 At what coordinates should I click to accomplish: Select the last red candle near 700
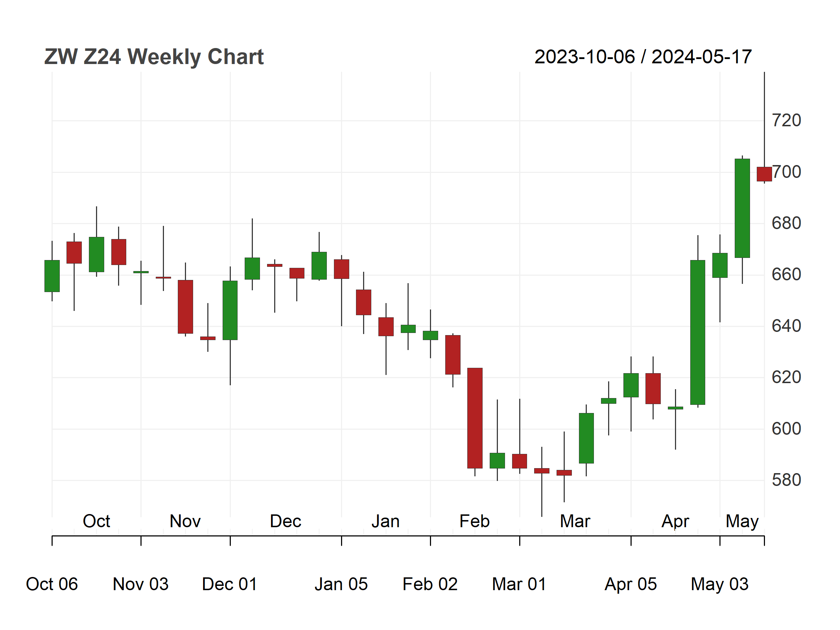point(764,174)
